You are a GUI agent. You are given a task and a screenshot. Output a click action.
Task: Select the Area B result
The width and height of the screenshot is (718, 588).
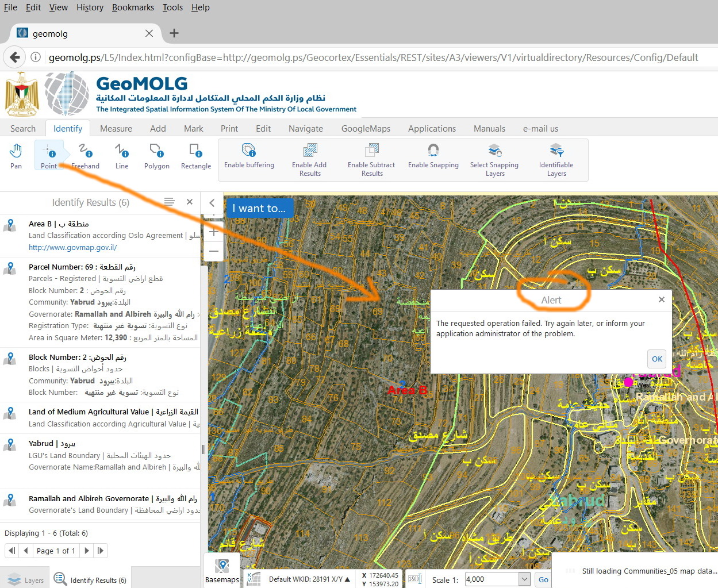pyautogui.click(x=100, y=236)
